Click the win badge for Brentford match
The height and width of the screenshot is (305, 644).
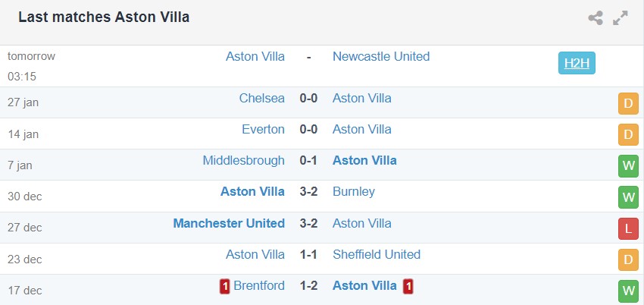(628, 291)
